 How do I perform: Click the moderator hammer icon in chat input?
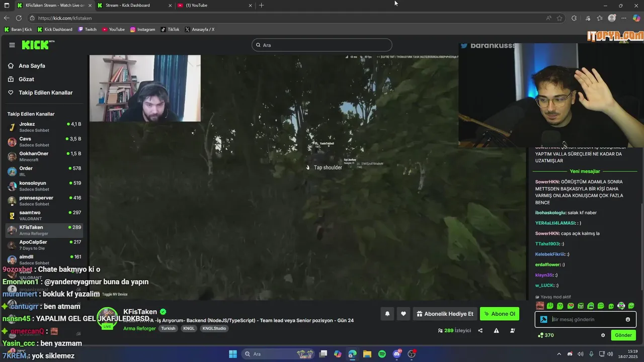[x=543, y=319]
